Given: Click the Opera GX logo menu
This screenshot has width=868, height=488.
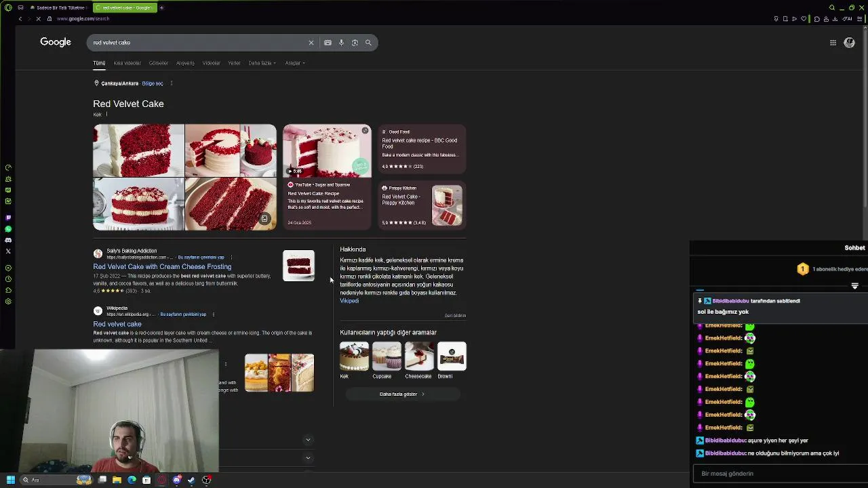Looking at the screenshot, I should [x=8, y=7].
